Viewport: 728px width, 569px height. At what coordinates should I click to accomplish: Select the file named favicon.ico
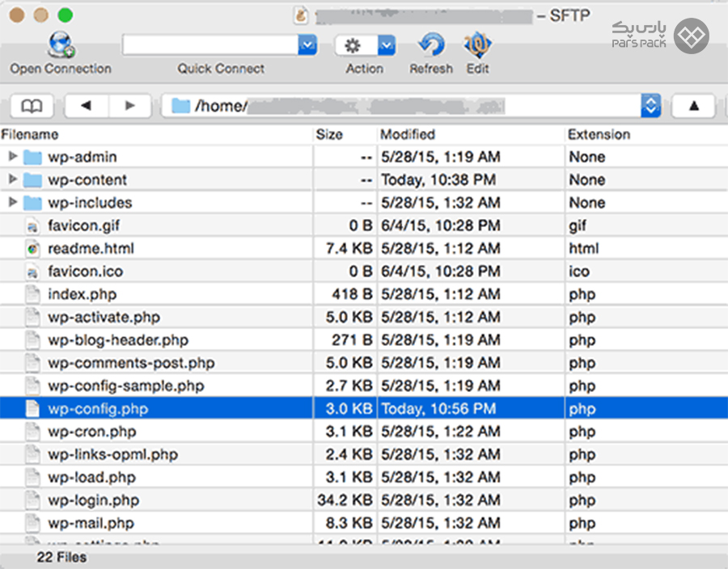[x=86, y=272]
